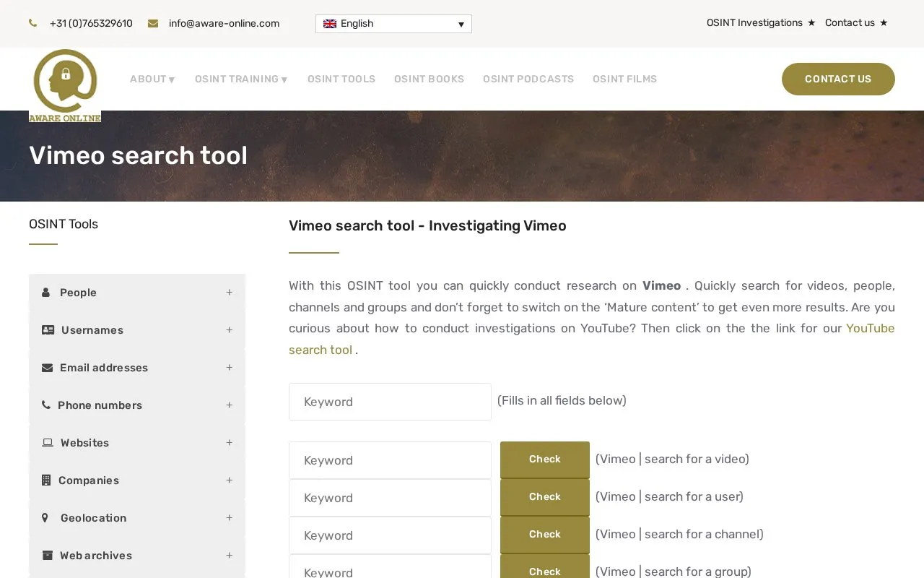Viewport: 924px width, 578px height.
Task: Click Check for Vimeo user search
Action: (545, 497)
